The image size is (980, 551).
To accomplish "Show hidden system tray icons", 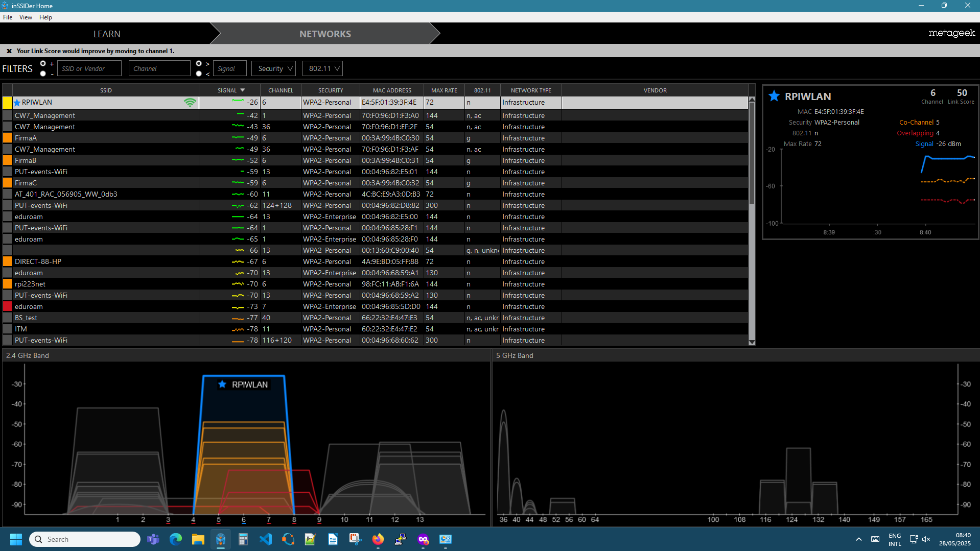I will point(859,539).
